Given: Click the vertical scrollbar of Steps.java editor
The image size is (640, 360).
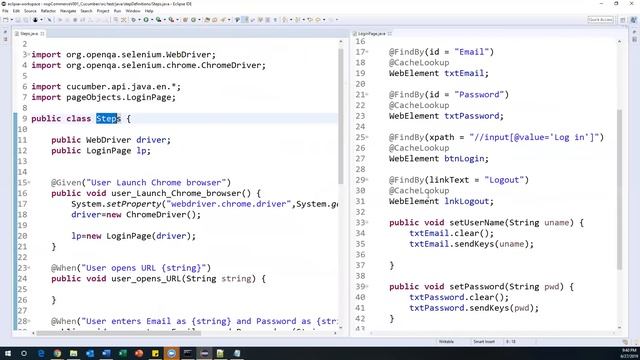Looking at the screenshot, I should pyautogui.click(x=340, y=116).
